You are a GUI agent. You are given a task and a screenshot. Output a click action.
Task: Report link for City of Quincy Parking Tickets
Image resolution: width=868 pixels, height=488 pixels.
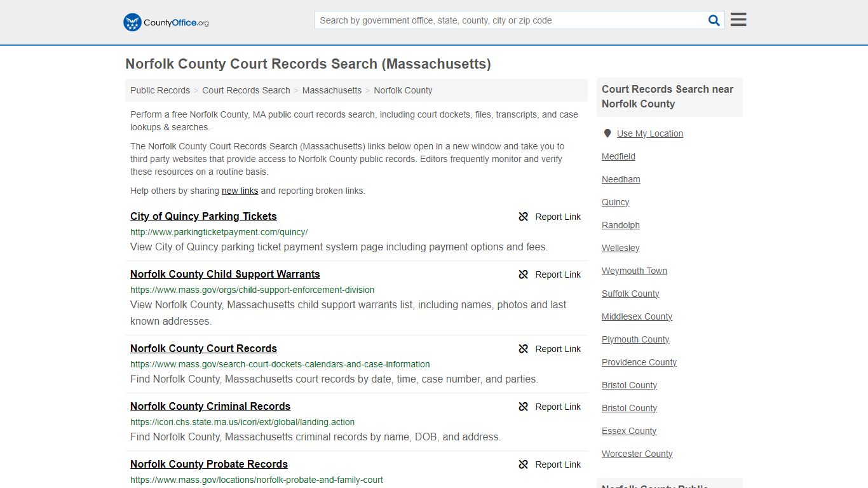(550, 217)
